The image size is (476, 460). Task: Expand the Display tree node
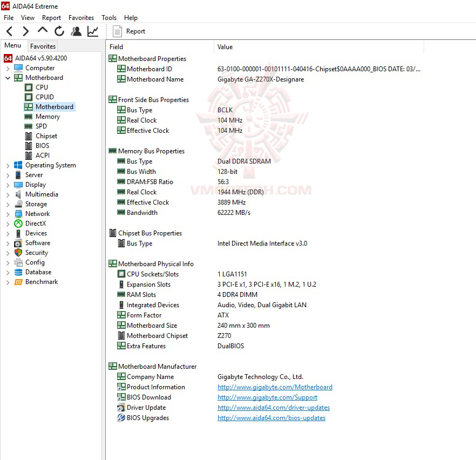click(x=8, y=185)
